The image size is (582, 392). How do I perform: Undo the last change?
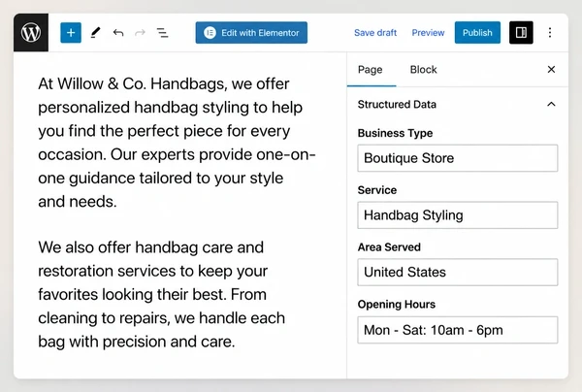118,33
